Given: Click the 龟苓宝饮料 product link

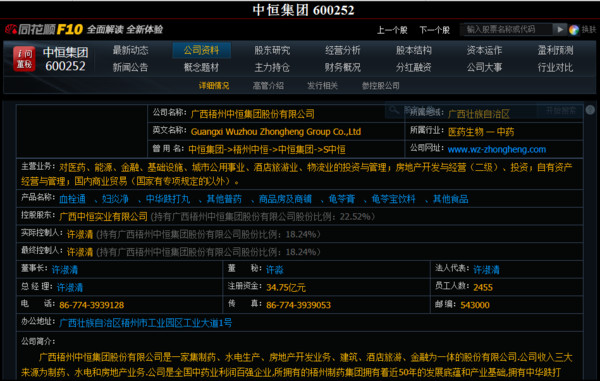Looking at the screenshot, I should (x=393, y=199).
